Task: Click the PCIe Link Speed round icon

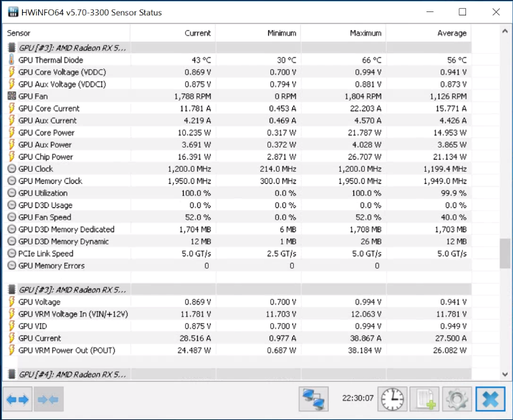Action: (11, 254)
